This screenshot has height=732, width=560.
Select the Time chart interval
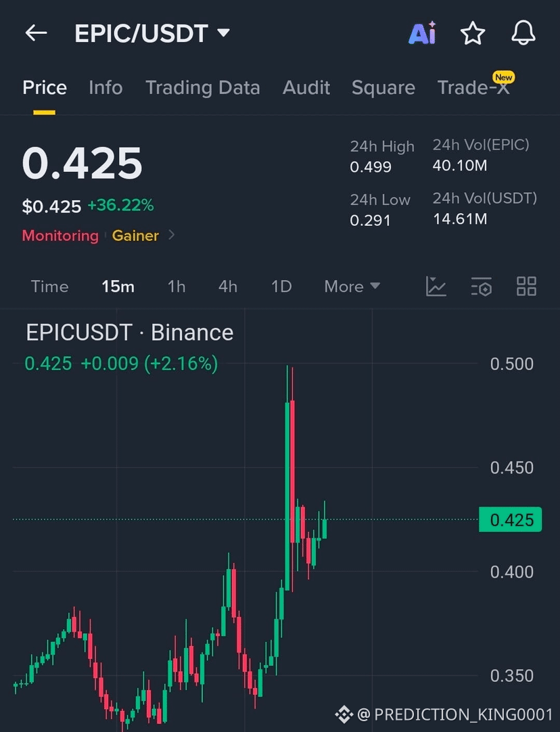coord(49,286)
